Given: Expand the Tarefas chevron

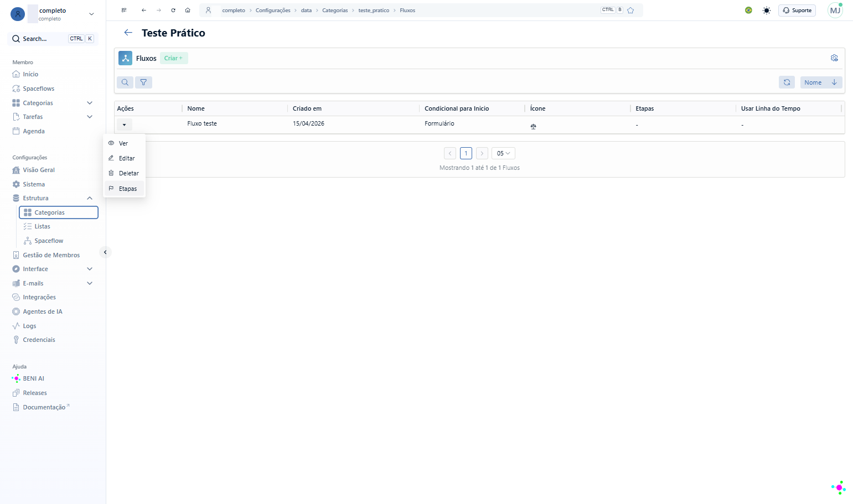Looking at the screenshot, I should tap(90, 117).
